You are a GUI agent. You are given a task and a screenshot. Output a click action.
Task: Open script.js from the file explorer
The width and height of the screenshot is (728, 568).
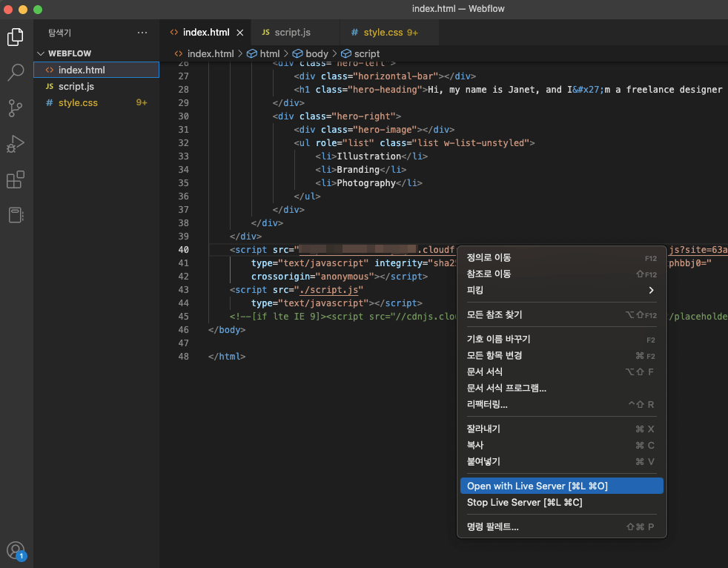pos(96,86)
